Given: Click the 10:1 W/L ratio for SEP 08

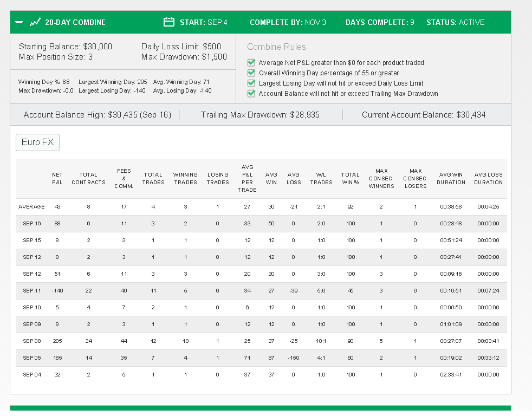Looking at the screenshot, I should pos(321,341).
